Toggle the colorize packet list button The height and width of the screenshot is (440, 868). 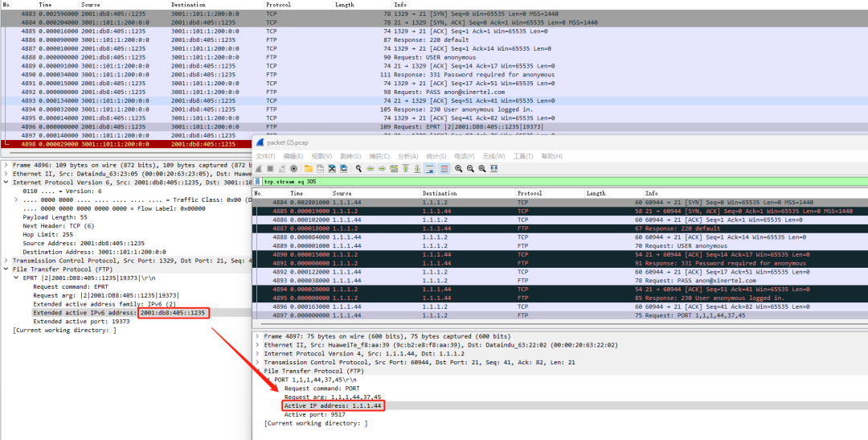pyautogui.click(x=444, y=169)
